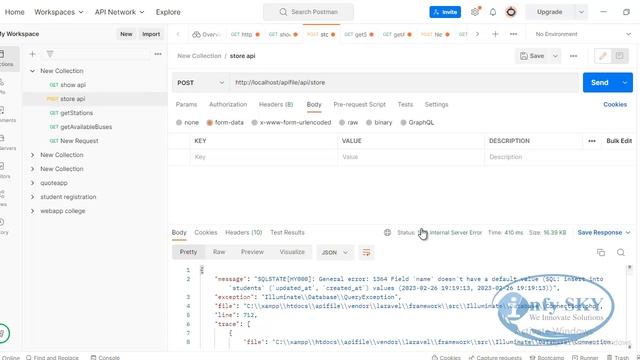Viewport: 640px width, 360px height.
Task: Select the none body type
Action: 179,122
